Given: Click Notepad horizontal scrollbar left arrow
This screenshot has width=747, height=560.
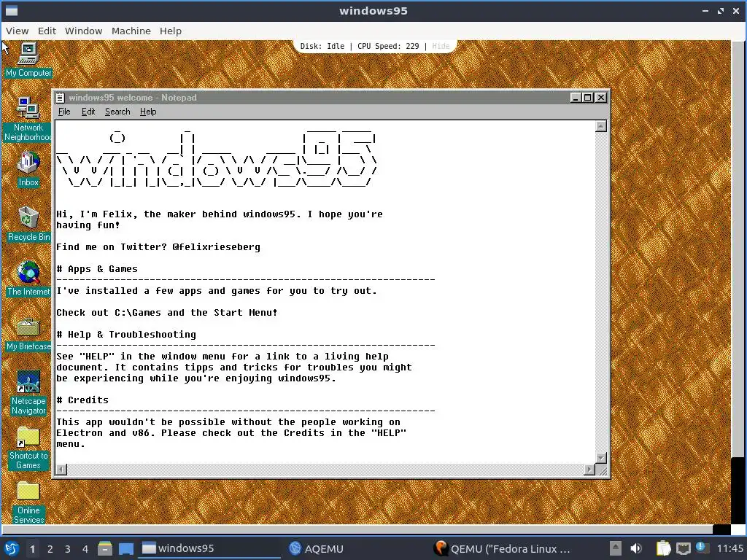Looking at the screenshot, I should (61, 470).
